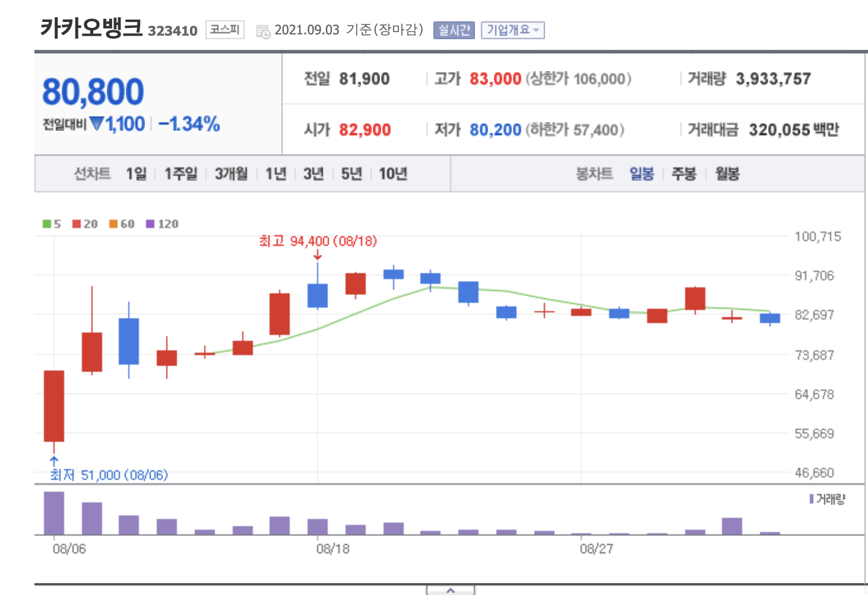The height and width of the screenshot is (595, 868).
Task: Select the 1일 line chart tab
Action: [136, 174]
